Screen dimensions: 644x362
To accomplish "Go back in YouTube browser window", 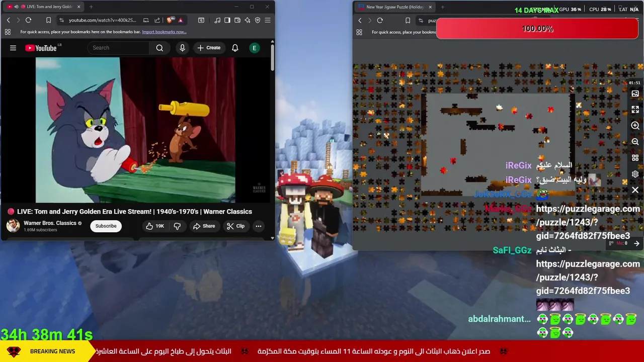I will [8, 20].
